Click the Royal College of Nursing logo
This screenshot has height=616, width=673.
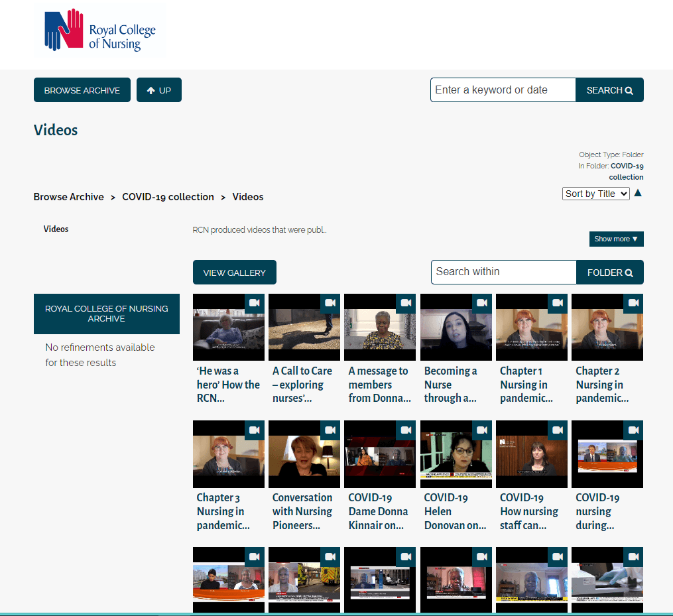(x=100, y=31)
